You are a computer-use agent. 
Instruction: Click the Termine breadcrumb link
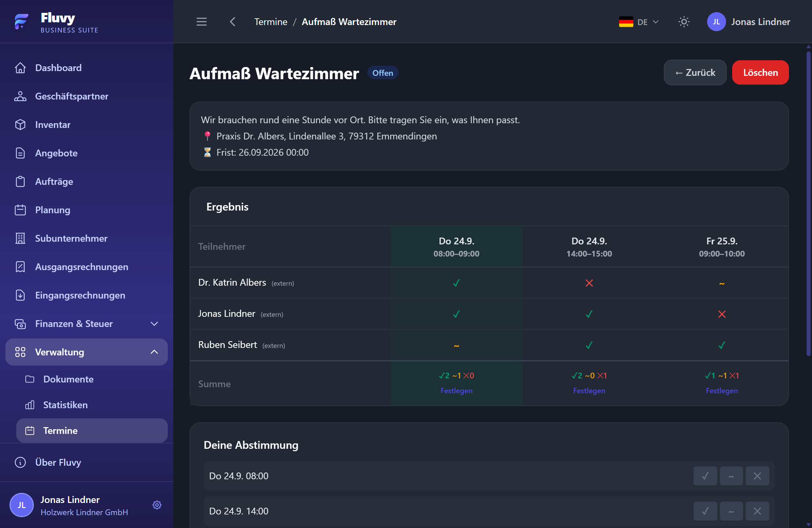pyautogui.click(x=271, y=22)
